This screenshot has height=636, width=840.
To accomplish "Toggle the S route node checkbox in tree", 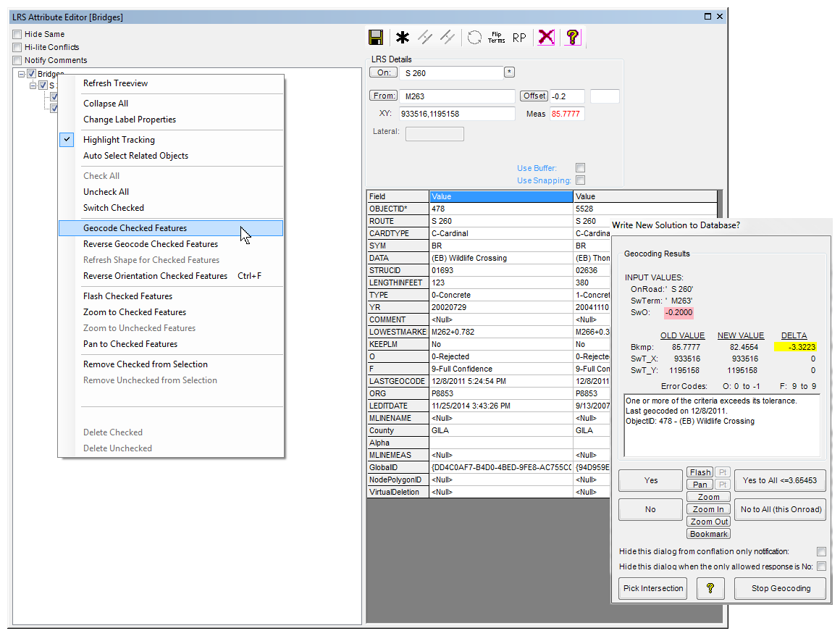I will pyautogui.click(x=43, y=85).
